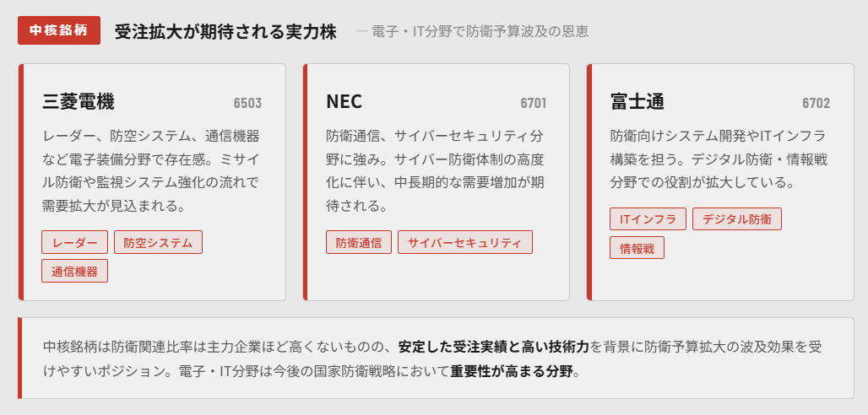Click the 防衛通信 tag
Viewport: 868px width, 415px height.
358,243
